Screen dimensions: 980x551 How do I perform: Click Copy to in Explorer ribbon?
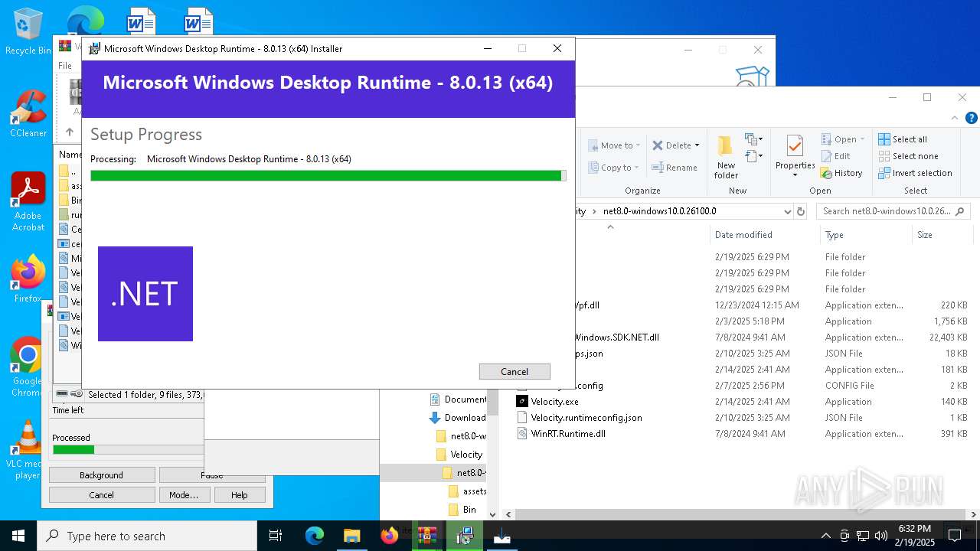coord(614,168)
